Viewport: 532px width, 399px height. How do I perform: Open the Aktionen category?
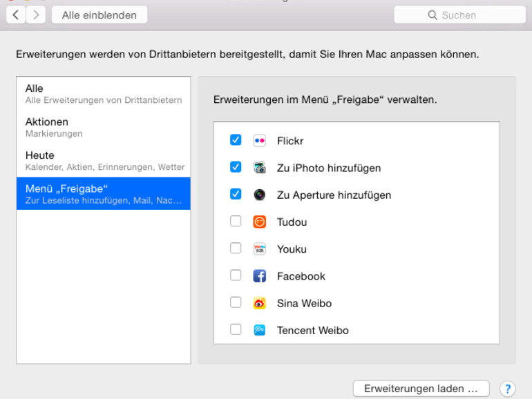click(x=104, y=127)
